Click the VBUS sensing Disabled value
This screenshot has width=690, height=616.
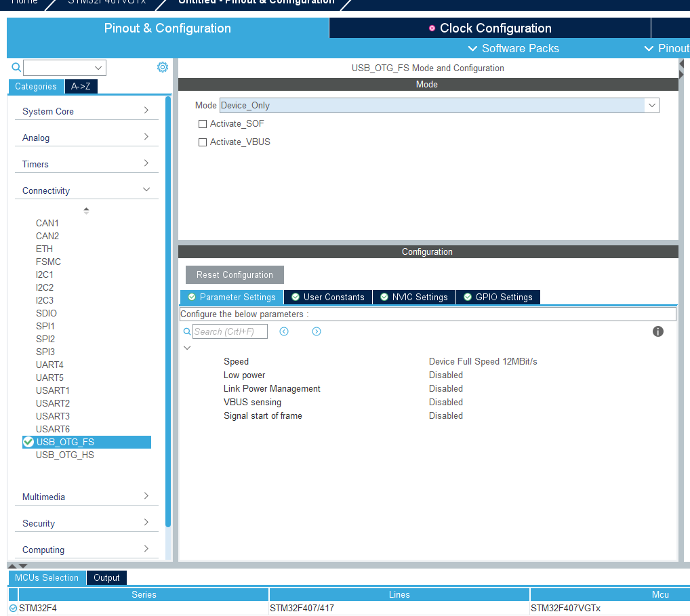[446, 402]
